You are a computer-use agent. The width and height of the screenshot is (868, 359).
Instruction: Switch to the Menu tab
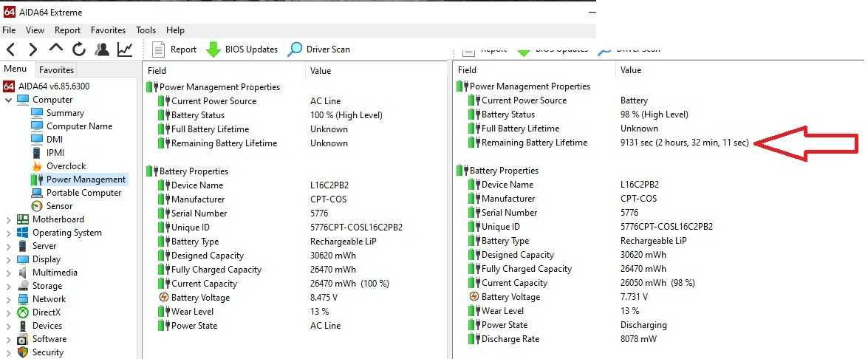[16, 69]
